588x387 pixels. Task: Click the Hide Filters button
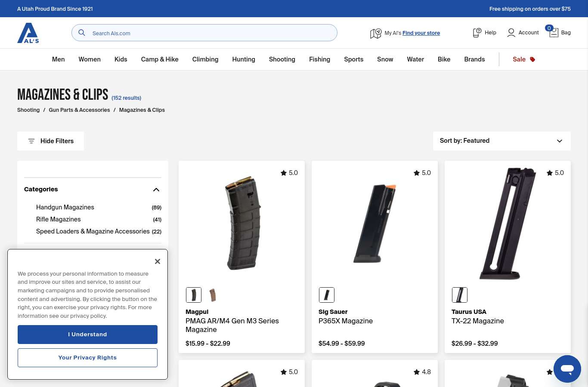50,141
